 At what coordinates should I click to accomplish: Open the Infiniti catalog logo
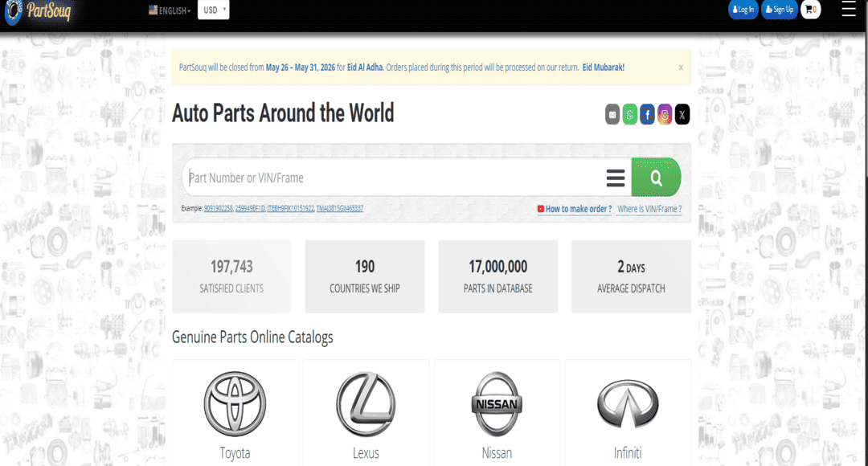[x=628, y=404]
